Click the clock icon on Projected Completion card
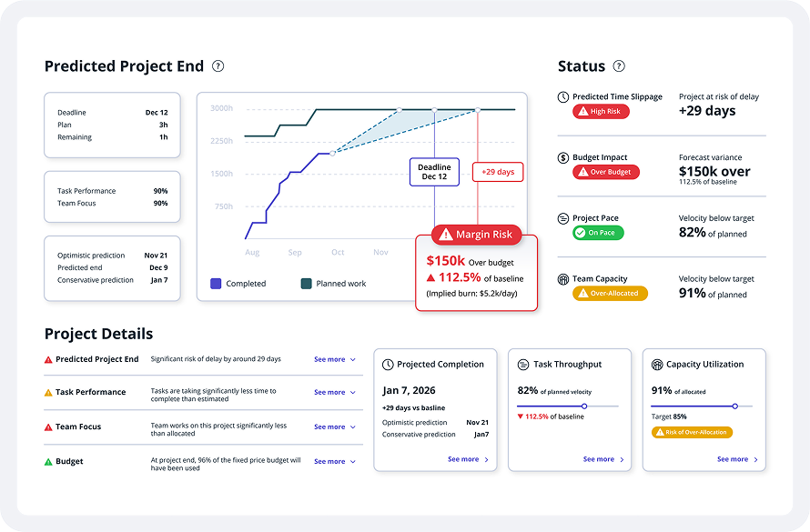Screen dimensions: 810x532 (x=389, y=365)
